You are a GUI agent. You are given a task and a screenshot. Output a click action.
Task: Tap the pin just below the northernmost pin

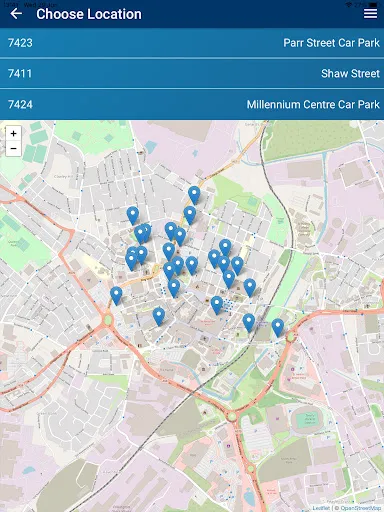point(190,215)
